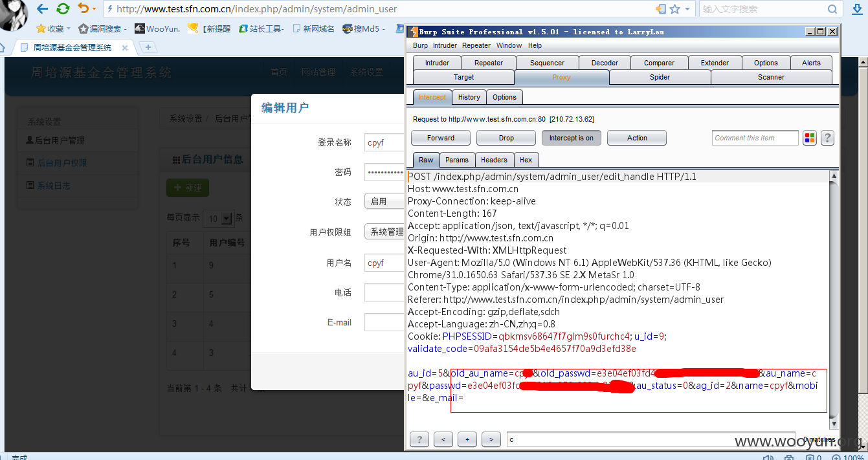Switch to Sequencer tab
Screen dimensions: 868x460
pos(547,63)
